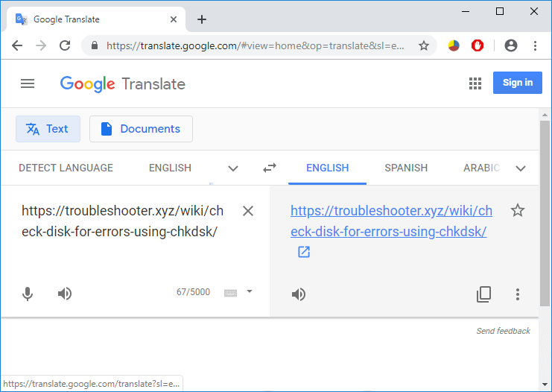Click the Send feedback link
552x392 pixels.
coord(503,331)
